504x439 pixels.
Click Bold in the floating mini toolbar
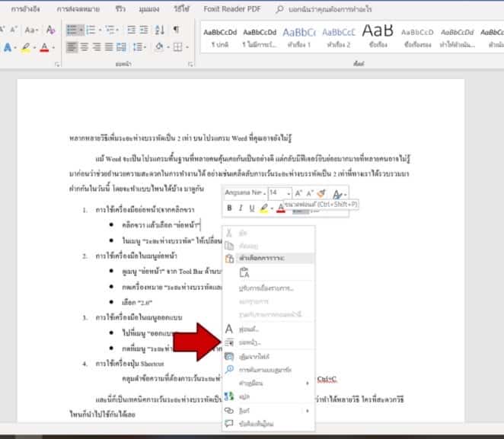pos(229,208)
